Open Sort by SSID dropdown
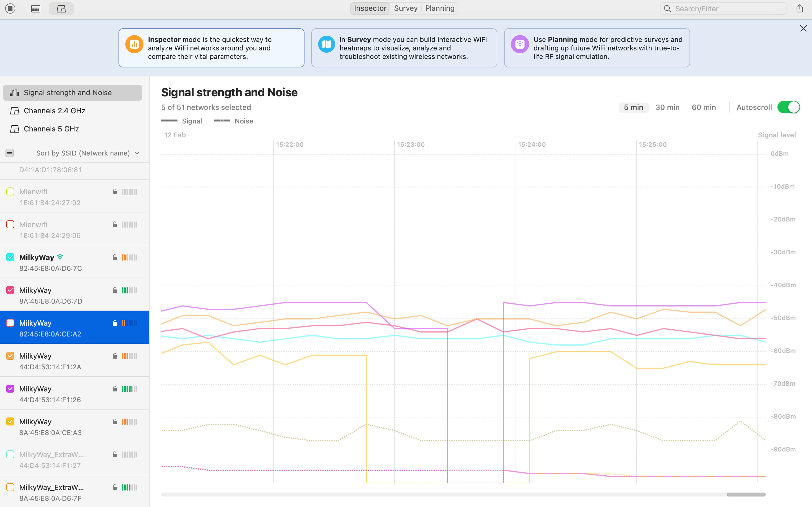 click(x=88, y=153)
